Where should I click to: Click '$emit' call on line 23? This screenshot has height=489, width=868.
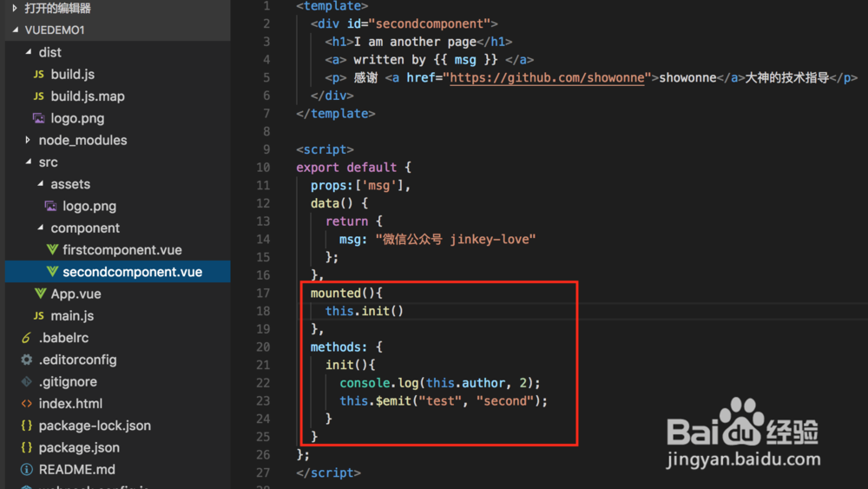pos(393,400)
